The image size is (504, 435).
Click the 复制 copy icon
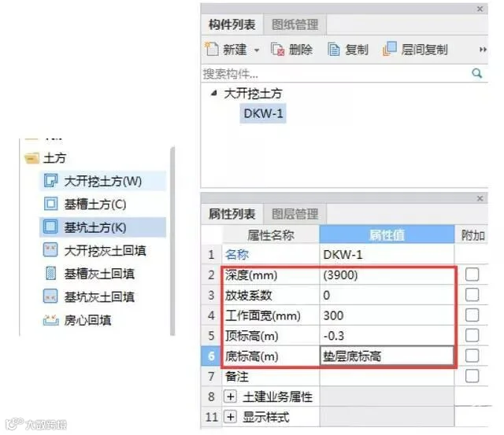[x=334, y=50]
